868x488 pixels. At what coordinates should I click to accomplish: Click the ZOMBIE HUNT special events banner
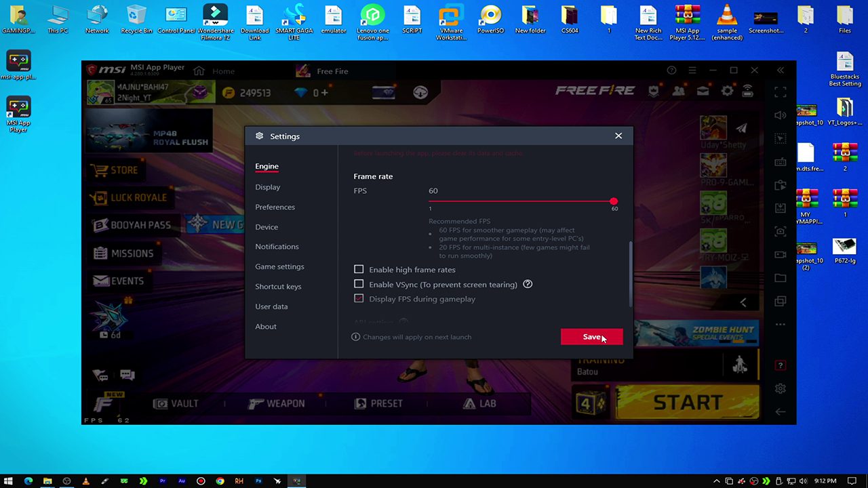696,333
